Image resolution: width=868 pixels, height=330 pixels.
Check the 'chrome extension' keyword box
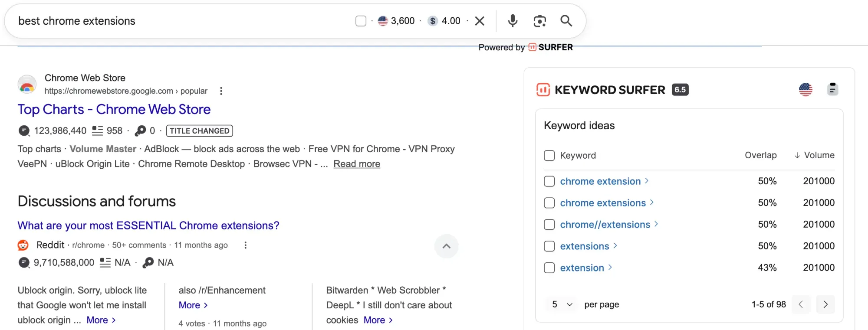549,181
